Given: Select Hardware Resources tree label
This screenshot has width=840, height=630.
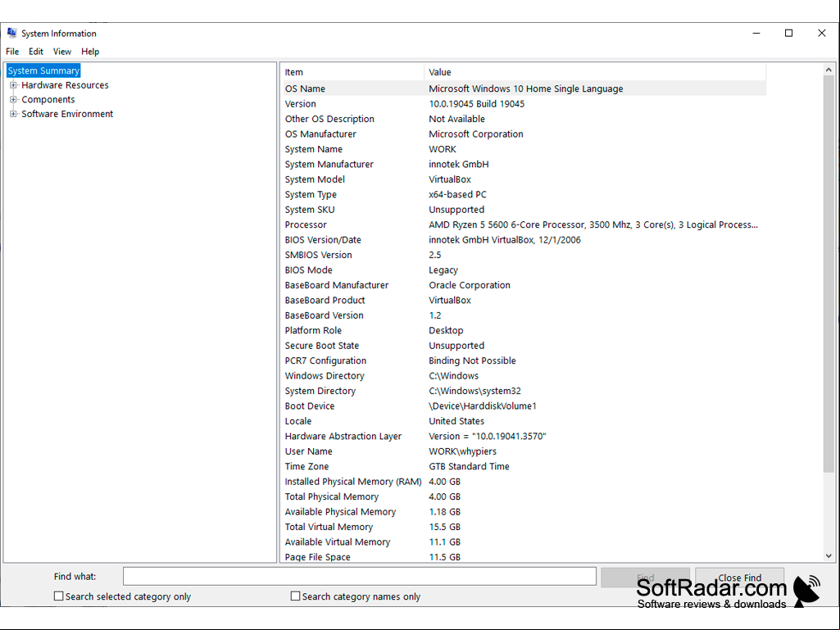Looking at the screenshot, I should [65, 85].
